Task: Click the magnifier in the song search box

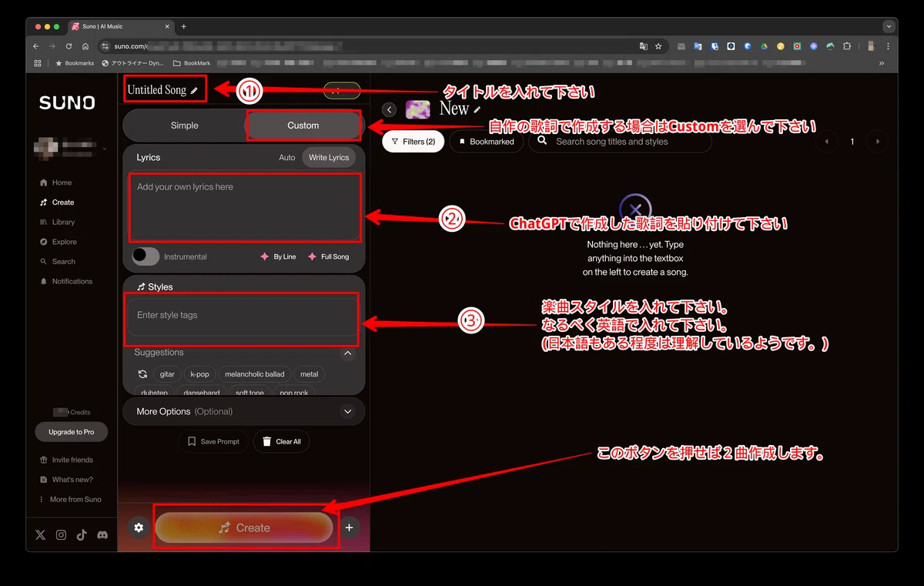Action: click(542, 141)
